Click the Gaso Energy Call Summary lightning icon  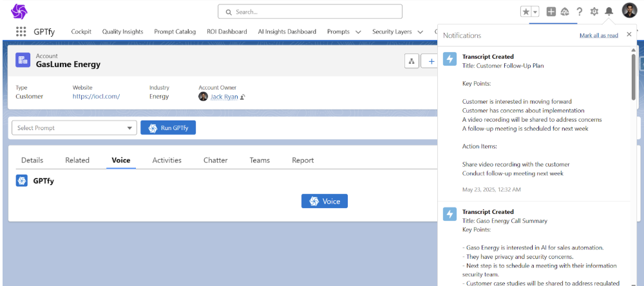(x=450, y=214)
